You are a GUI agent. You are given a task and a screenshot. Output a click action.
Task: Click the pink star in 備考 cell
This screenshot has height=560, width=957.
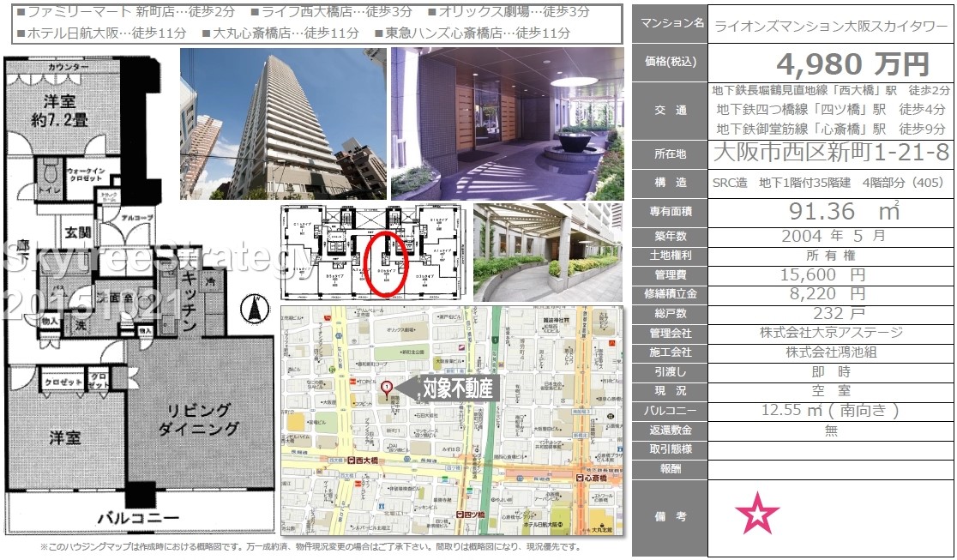757,512
